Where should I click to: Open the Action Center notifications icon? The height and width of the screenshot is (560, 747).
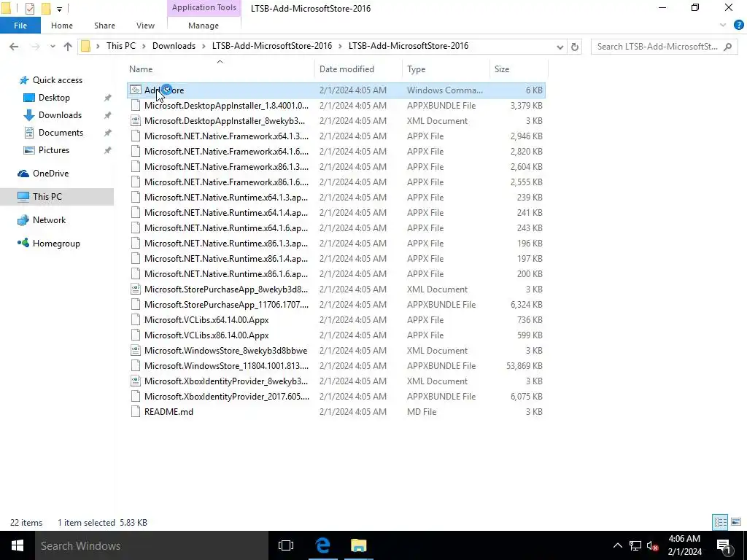pyautogui.click(x=724, y=545)
